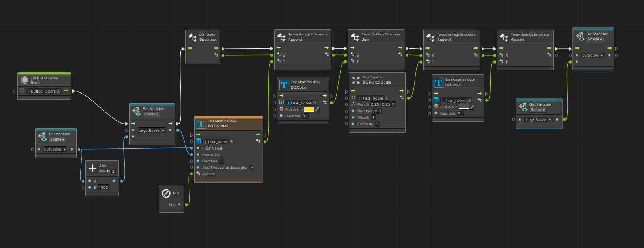Click the TextMeshPro icon on DO Counter node
The width and height of the screenshot is (644, 248).
[x=201, y=124]
